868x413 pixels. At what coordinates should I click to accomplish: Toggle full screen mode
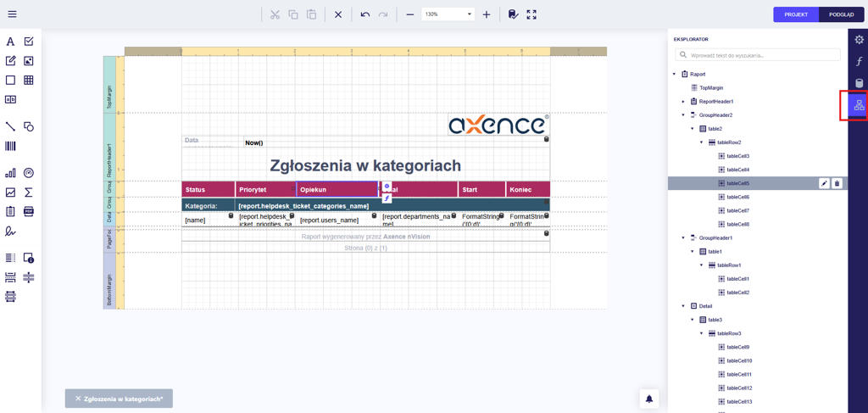[531, 14]
